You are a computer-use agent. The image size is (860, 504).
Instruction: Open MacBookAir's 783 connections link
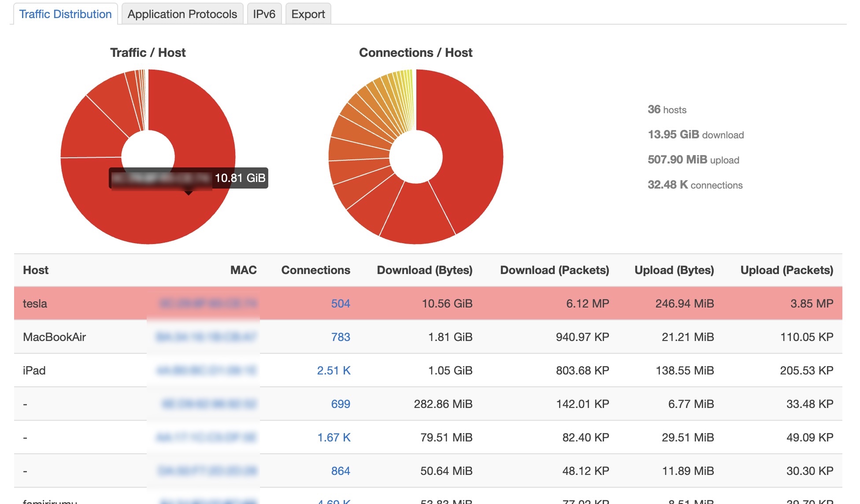pyautogui.click(x=340, y=337)
